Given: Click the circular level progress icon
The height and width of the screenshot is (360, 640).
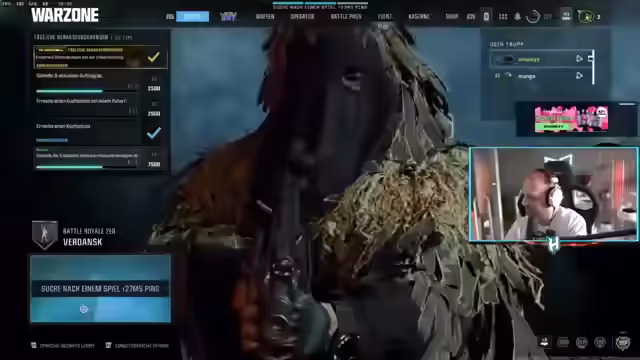Looking at the screenshot, I should pyautogui.click(x=533, y=17).
